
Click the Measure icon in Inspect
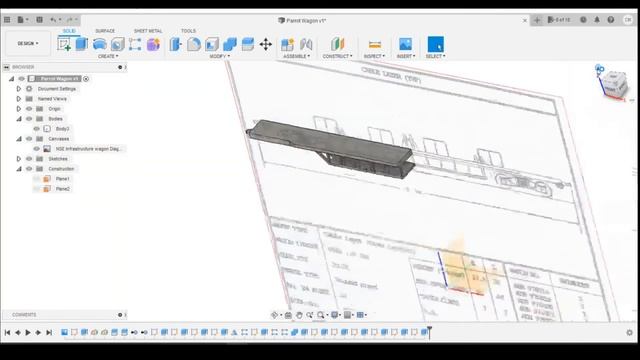[x=374, y=44]
